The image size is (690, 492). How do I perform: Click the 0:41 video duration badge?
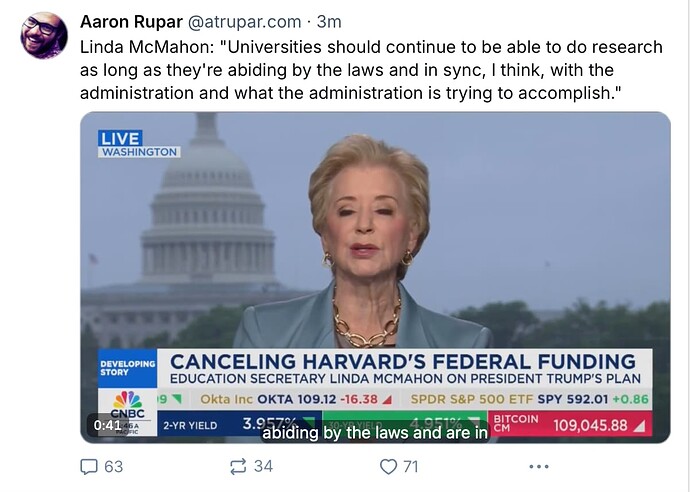pyautogui.click(x=107, y=425)
